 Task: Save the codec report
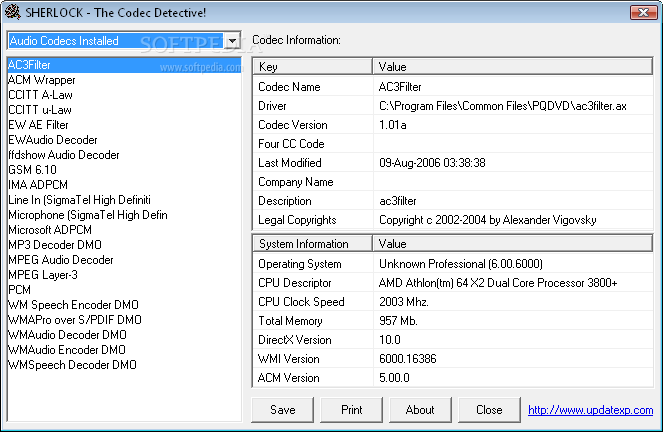coord(282,410)
